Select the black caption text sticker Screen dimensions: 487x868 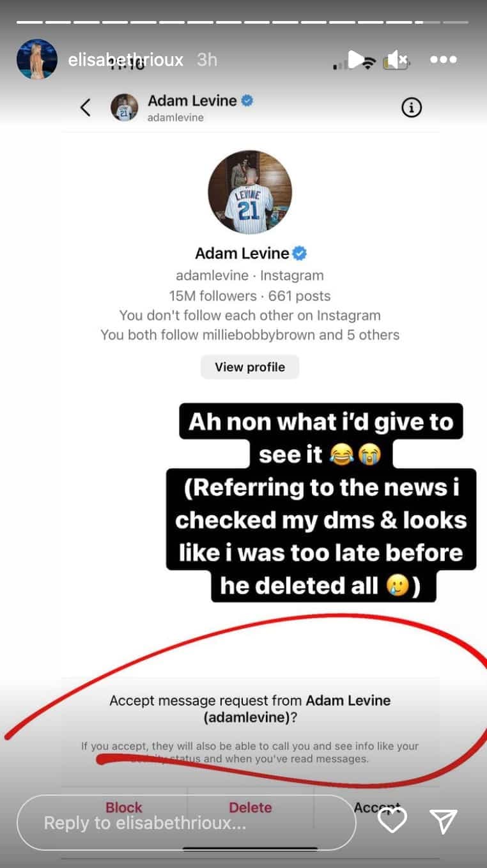click(x=320, y=502)
